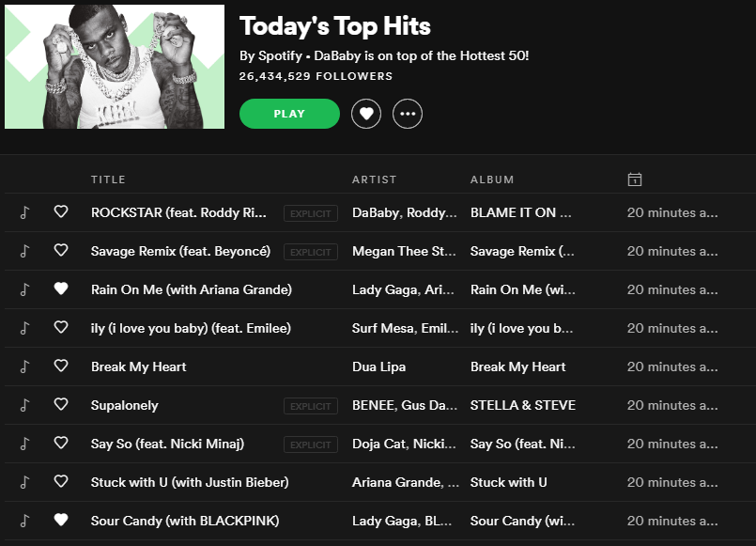Open album link ily (i love you b...
This screenshot has height=546, width=756.
(521, 329)
